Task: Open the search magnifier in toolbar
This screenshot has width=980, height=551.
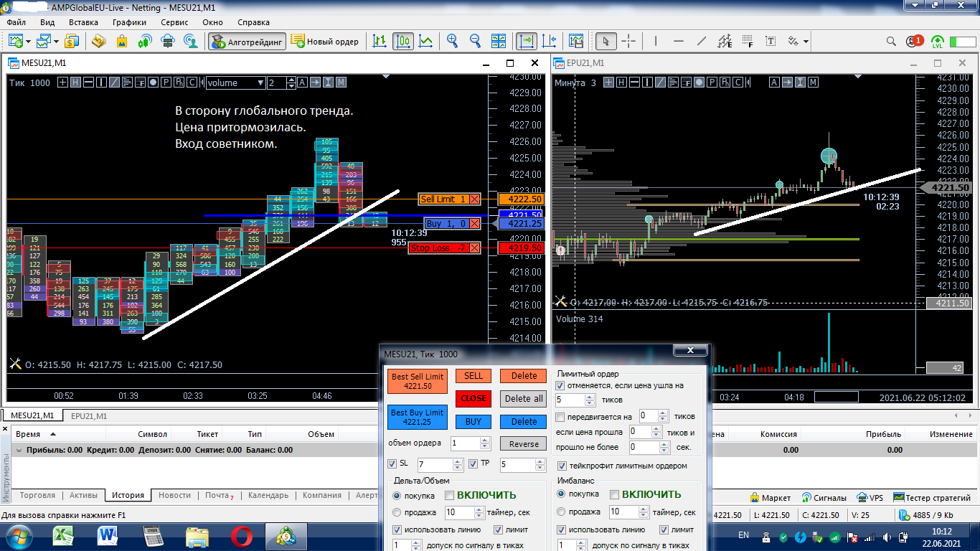Action: pos(891,41)
